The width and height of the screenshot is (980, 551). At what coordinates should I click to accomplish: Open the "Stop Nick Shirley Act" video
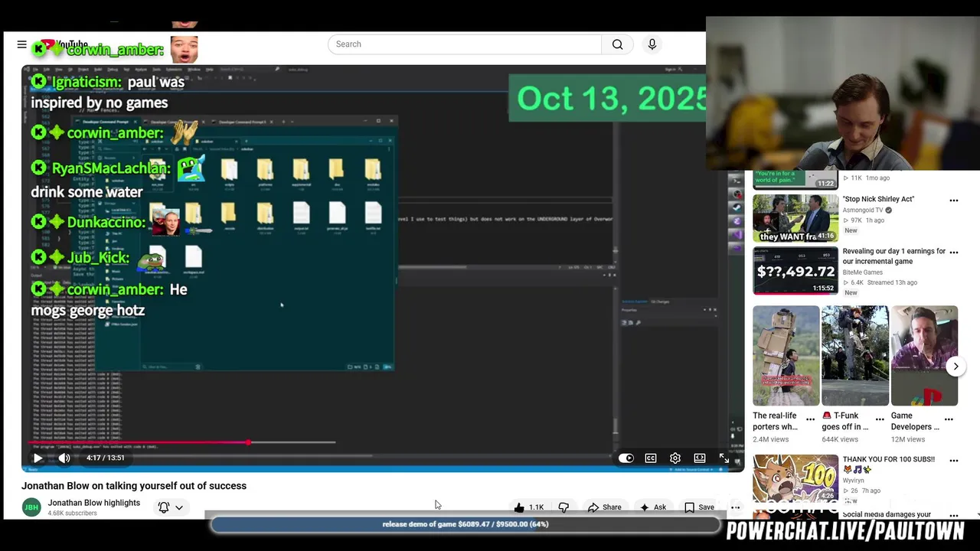pos(878,199)
